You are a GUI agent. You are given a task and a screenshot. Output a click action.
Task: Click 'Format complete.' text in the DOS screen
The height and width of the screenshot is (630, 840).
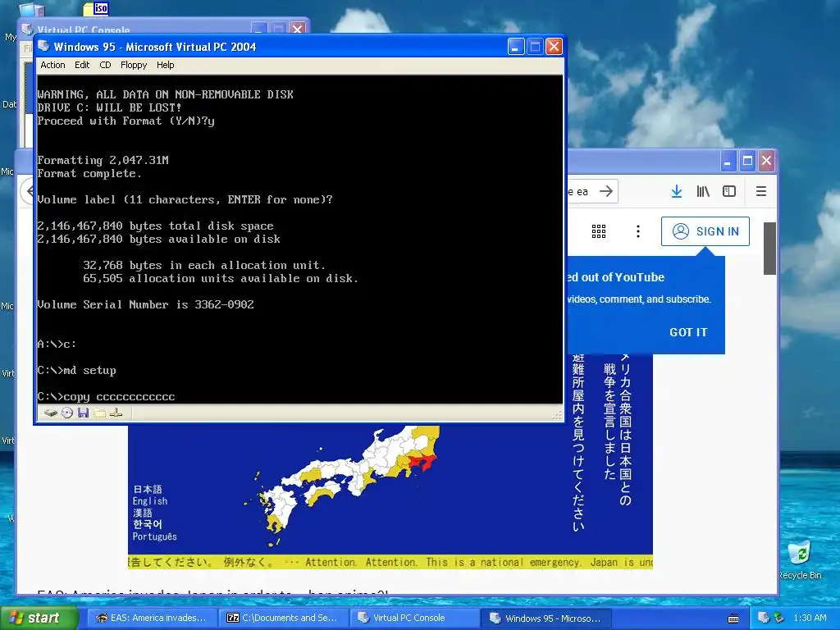[89, 174]
